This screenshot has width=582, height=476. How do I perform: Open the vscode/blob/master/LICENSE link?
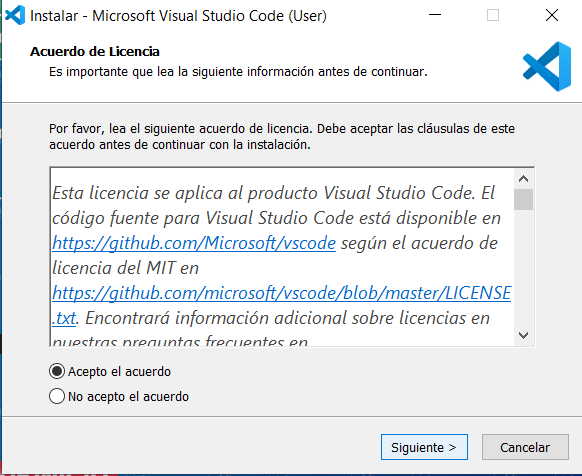pyautogui.click(x=281, y=293)
